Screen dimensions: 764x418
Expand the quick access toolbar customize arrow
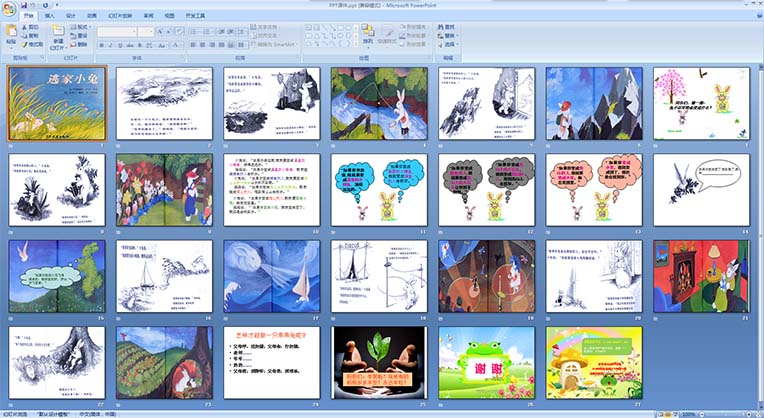pos(57,5)
